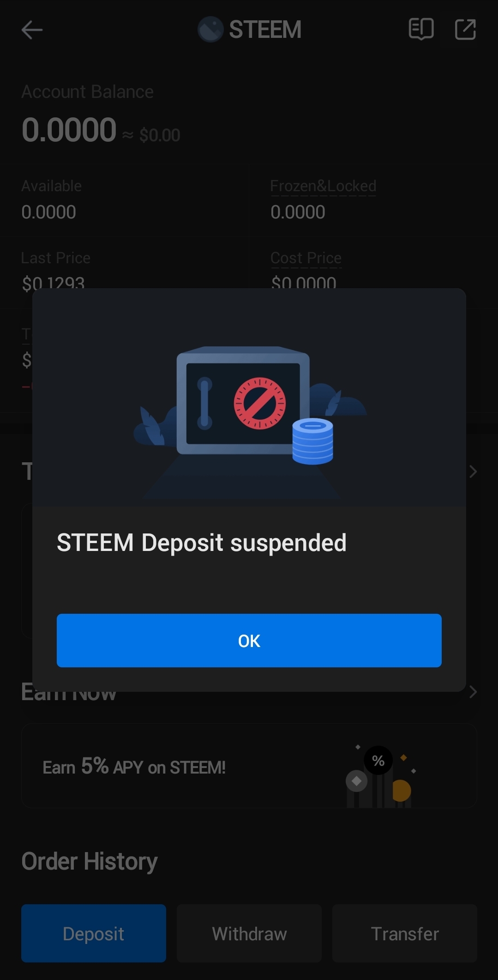Select the Deposit tab
Image resolution: width=498 pixels, height=980 pixels.
(x=94, y=933)
